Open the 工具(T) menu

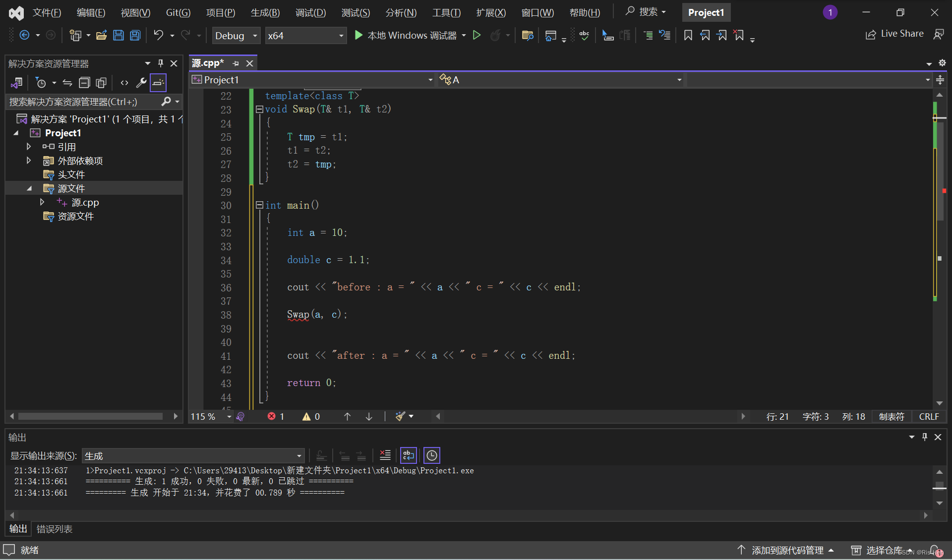click(446, 12)
